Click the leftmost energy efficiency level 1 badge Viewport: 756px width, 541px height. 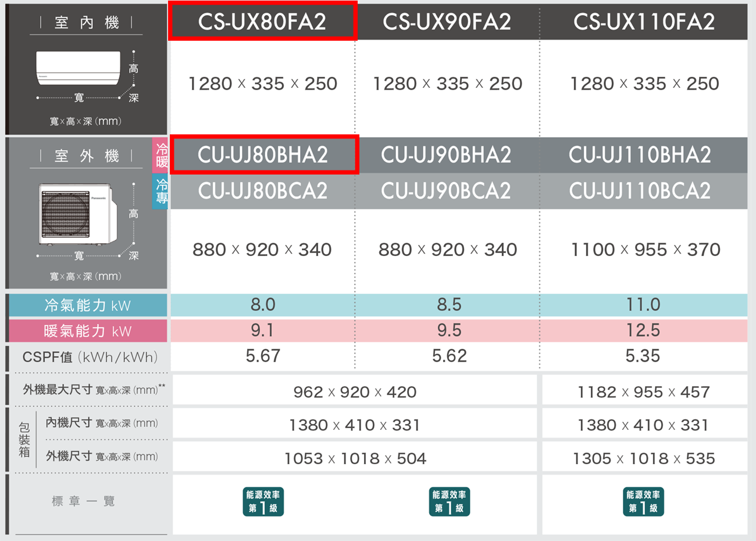(x=263, y=501)
